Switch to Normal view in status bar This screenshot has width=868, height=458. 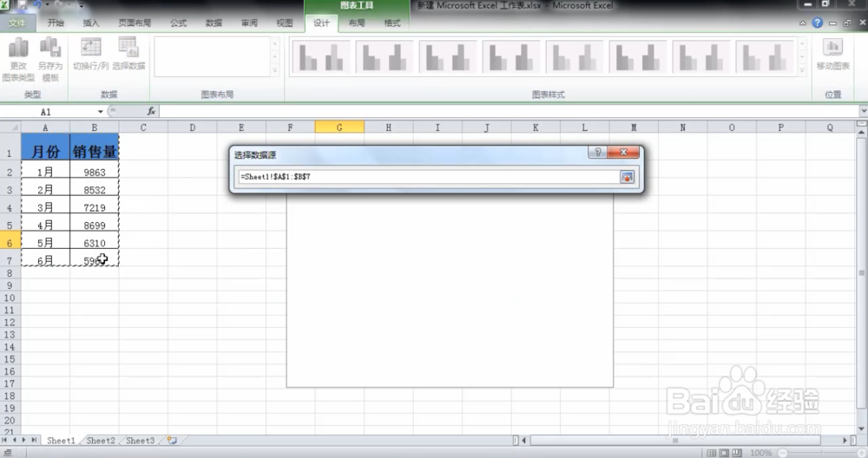click(x=712, y=453)
